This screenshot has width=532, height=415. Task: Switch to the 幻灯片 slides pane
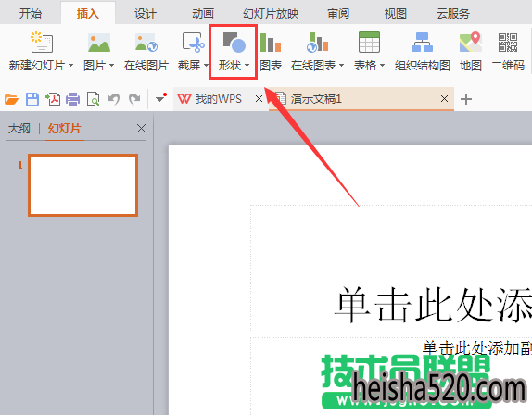(65, 129)
